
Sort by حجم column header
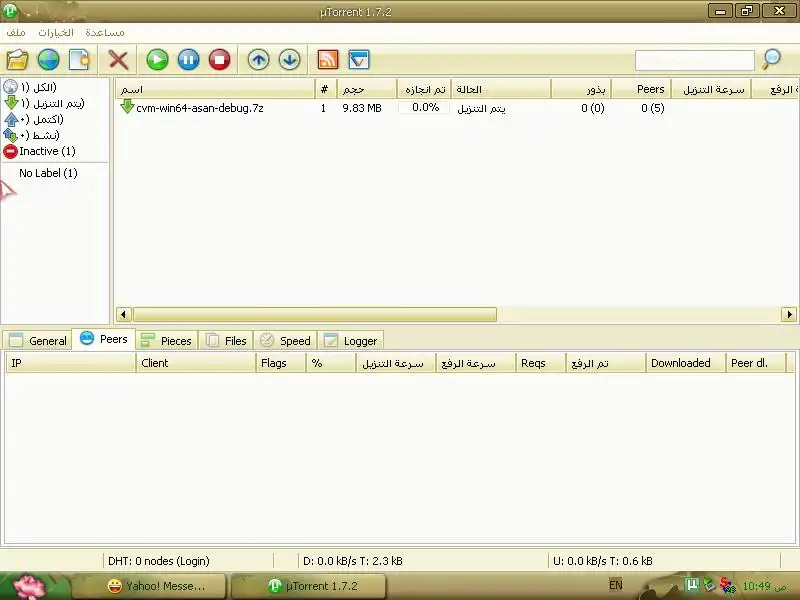pos(366,89)
